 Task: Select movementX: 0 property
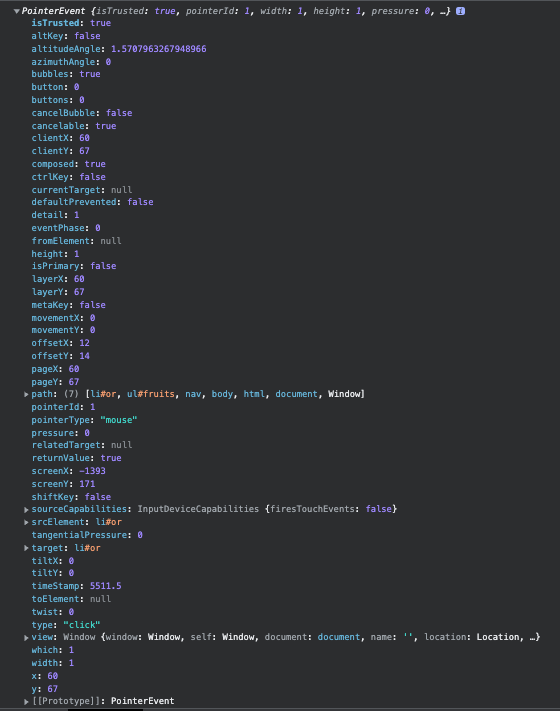pos(63,318)
